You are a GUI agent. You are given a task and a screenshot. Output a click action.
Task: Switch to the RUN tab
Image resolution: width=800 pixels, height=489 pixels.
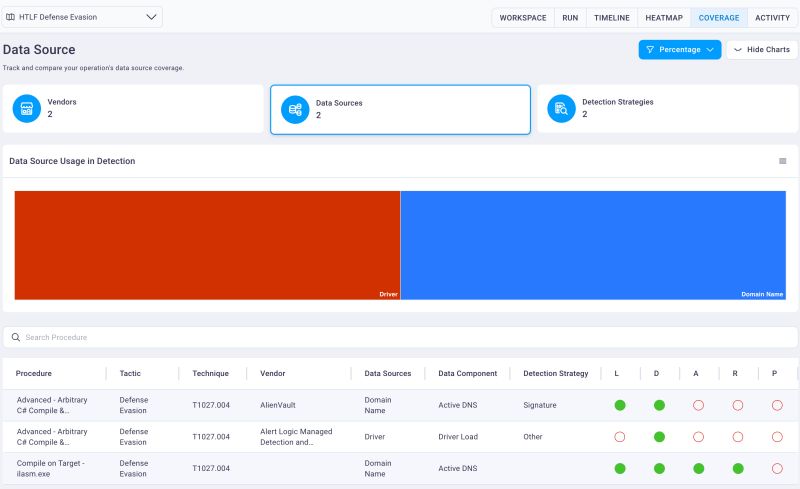click(x=570, y=18)
